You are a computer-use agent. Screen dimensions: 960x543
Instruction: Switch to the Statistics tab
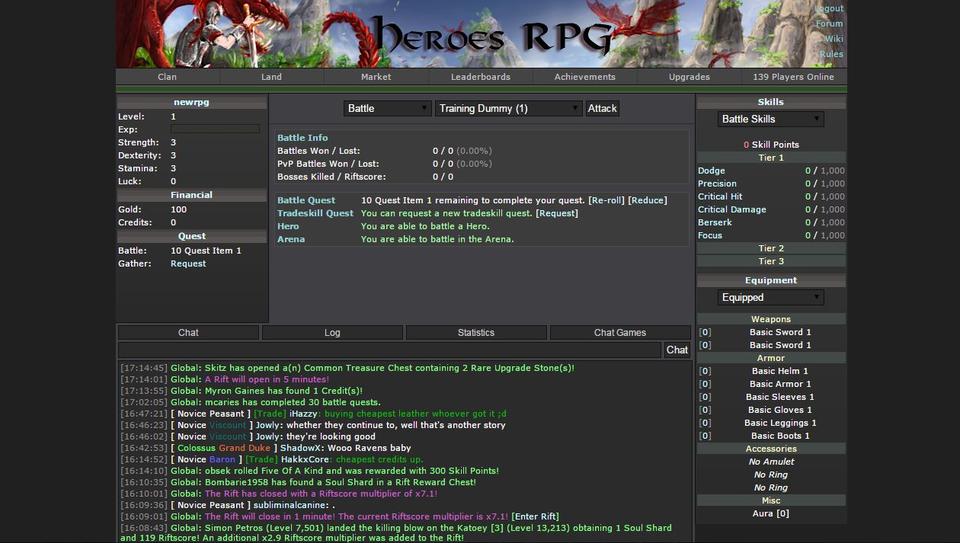(476, 332)
